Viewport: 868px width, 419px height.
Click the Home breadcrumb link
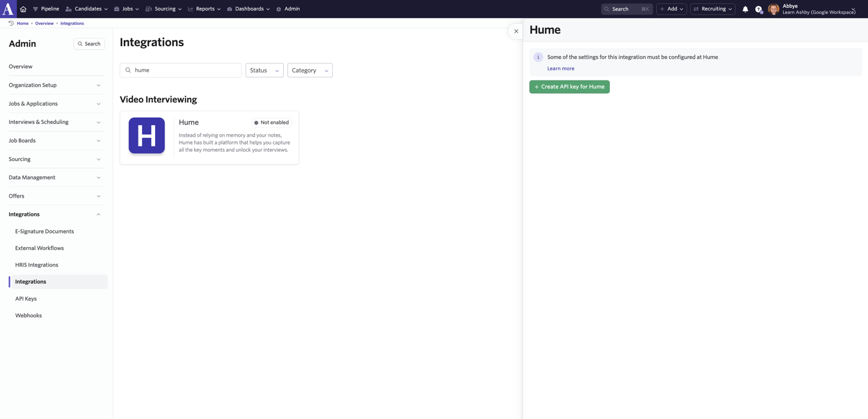(23, 23)
